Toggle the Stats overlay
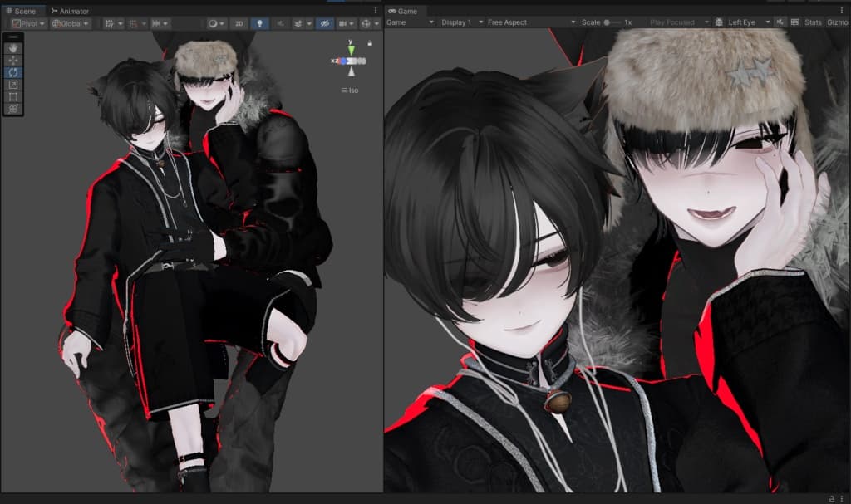Image resolution: width=851 pixels, height=504 pixels. [813, 22]
